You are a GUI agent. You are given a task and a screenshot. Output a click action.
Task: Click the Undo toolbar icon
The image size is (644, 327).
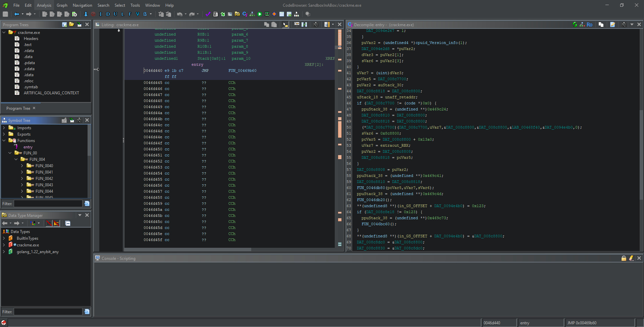pos(180,14)
